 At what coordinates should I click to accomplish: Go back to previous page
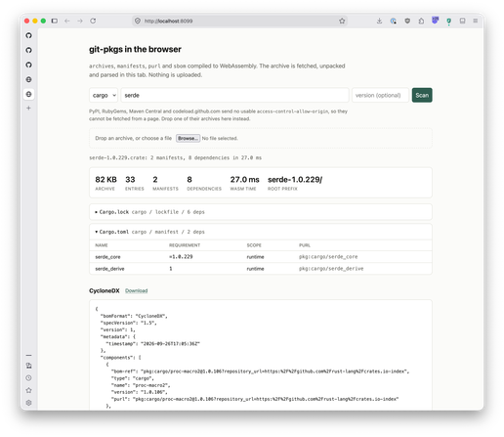pyautogui.click(x=67, y=21)
